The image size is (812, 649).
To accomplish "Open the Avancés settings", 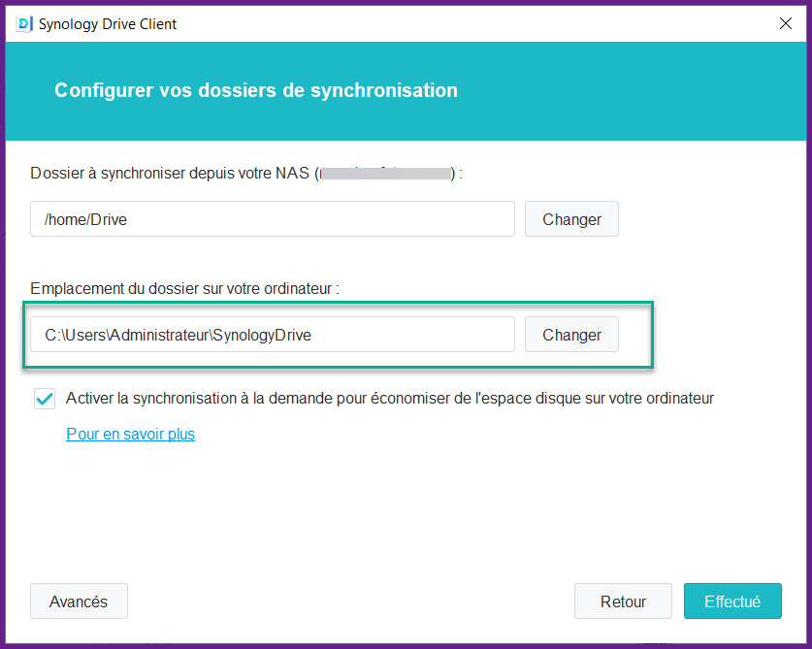I will pyautogui.click(x=79, y=601).
